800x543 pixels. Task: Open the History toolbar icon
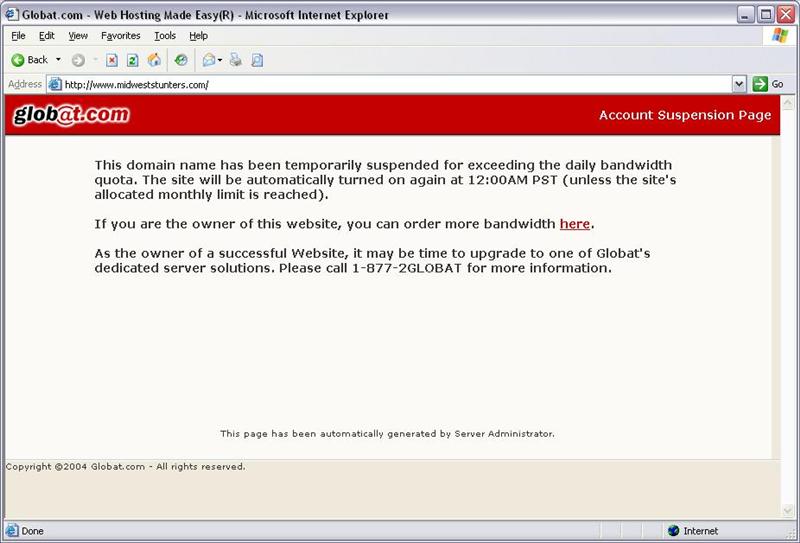tap(181, 60)
